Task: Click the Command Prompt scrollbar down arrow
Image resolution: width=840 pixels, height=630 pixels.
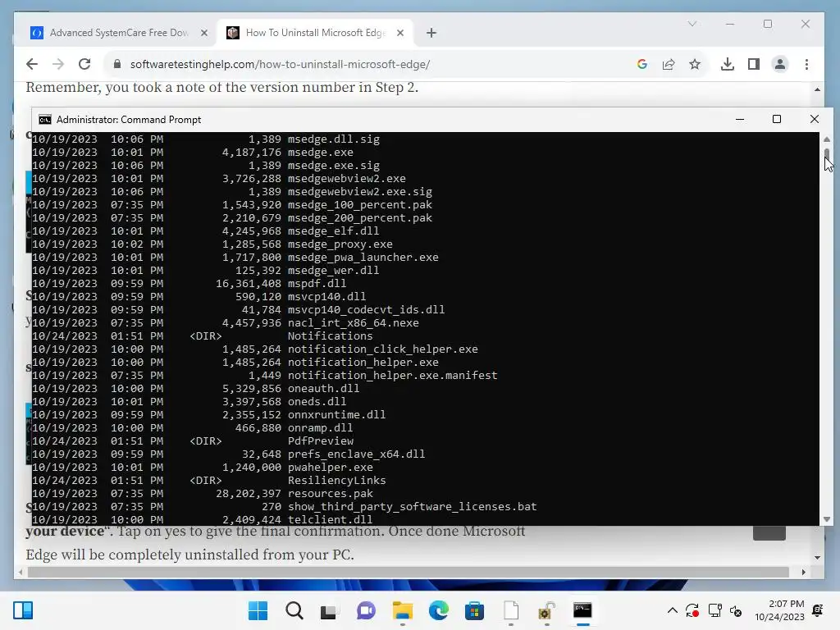Action: point(827,519)
